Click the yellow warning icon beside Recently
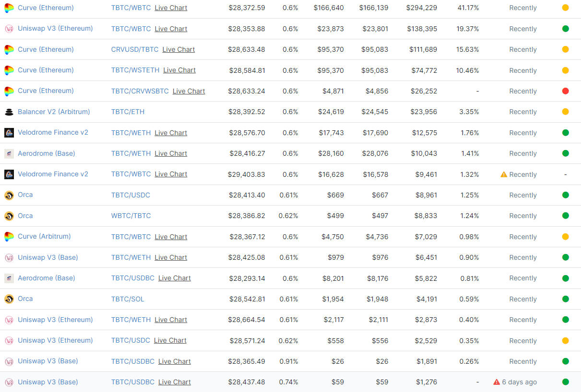The image size is (581, 392). 504,174
